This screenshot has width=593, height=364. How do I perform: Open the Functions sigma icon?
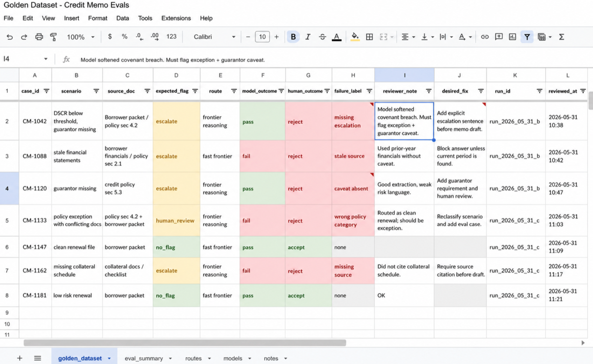pos(561,37)
